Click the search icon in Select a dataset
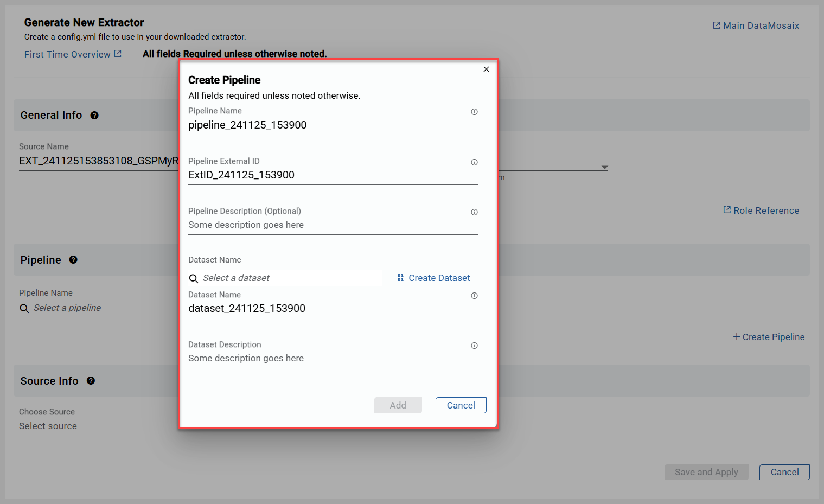824x504 pixels. 194,279
